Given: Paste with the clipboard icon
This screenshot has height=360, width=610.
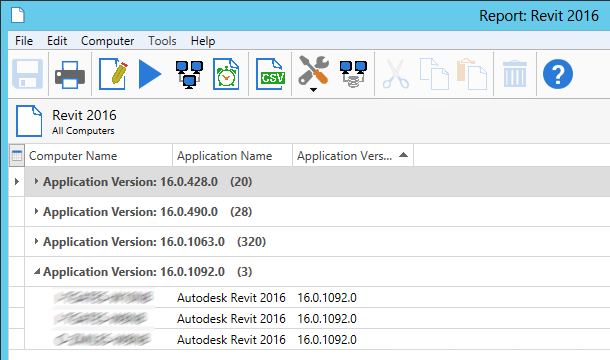Looking at the screenshot, I should 472,74.
